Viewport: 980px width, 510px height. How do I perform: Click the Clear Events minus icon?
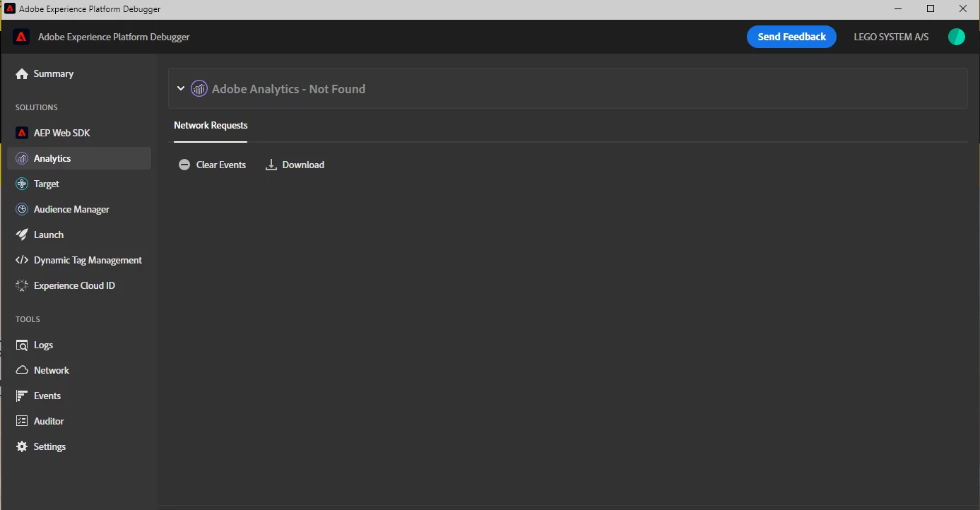click(184, 165)
